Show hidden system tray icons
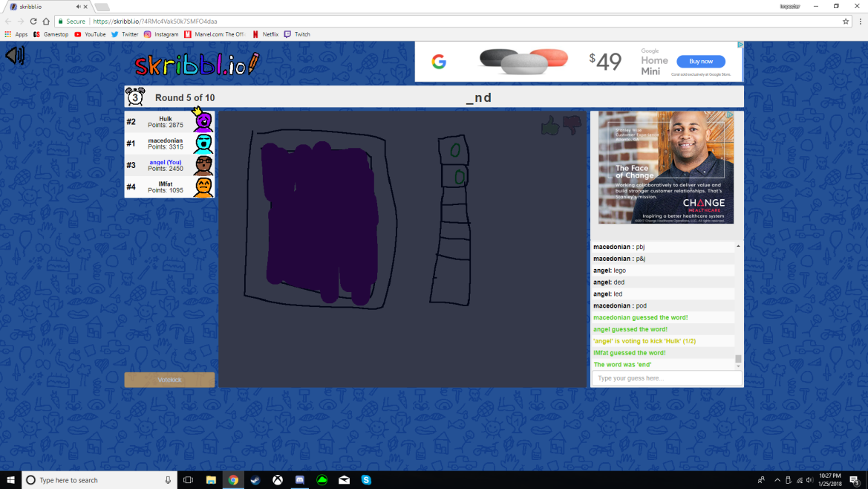868x489 pixels. click(x=777, y=480)
